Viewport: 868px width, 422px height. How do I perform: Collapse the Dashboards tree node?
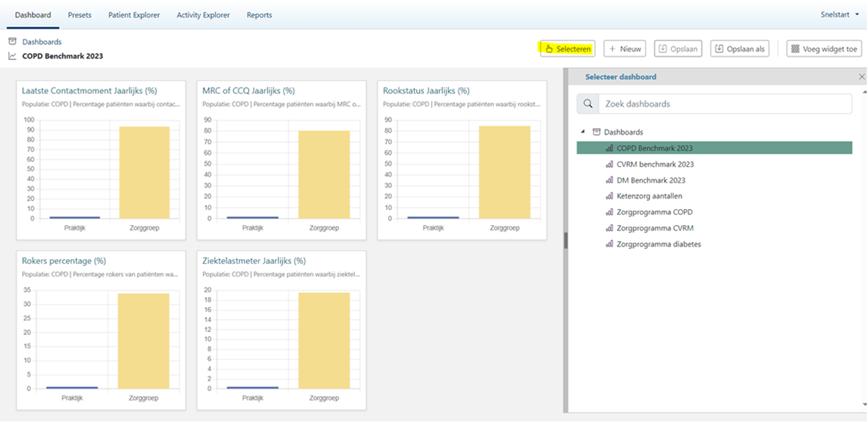pyautogui.click(x=583, y=132)
